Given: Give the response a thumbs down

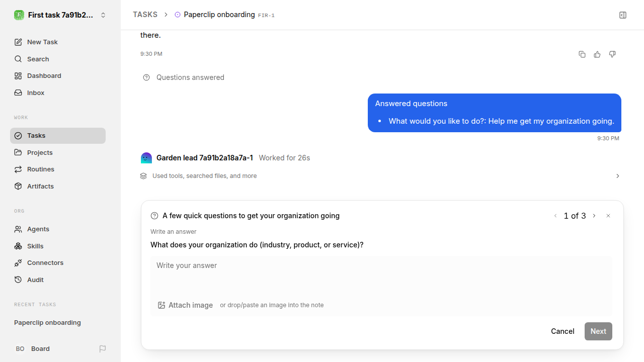Looking at the screenshot, I should [x=612, y=54].
